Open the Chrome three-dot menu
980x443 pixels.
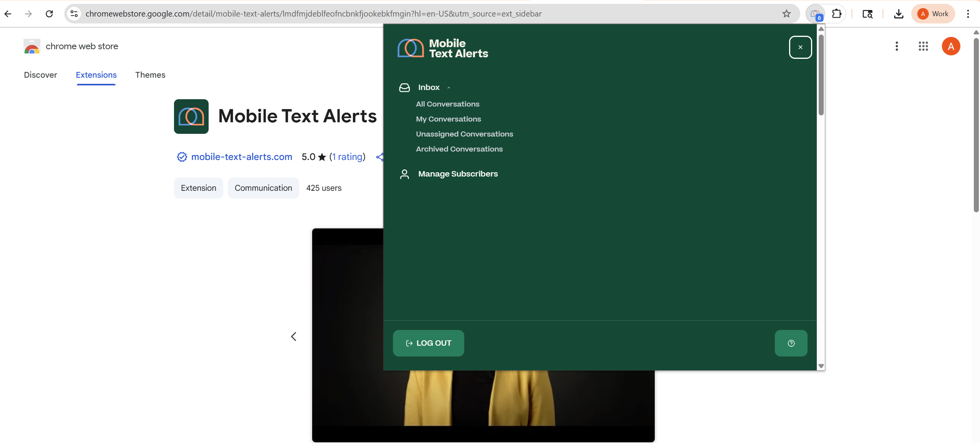(968, 14)
